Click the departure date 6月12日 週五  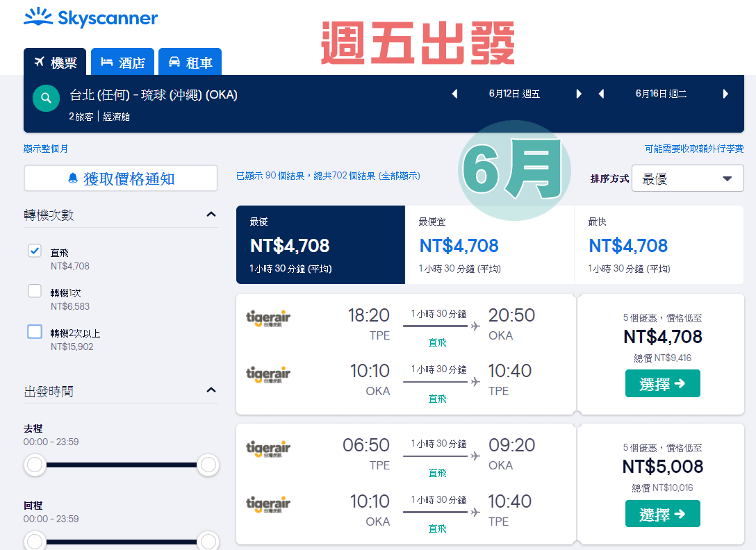(x=514, y=94)
